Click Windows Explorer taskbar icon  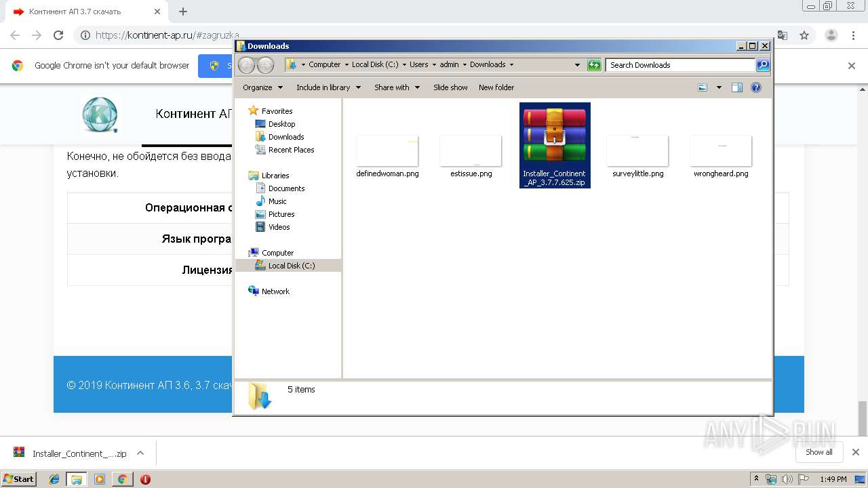tap(77, 479)
